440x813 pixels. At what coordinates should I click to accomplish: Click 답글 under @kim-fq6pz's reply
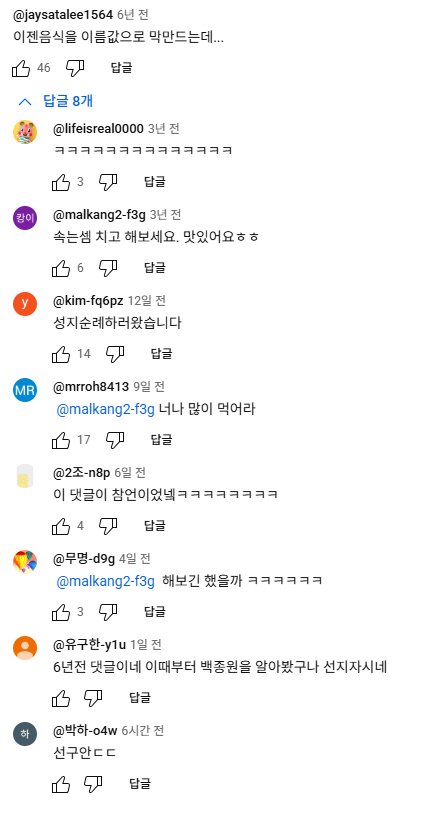pos(161,354)
